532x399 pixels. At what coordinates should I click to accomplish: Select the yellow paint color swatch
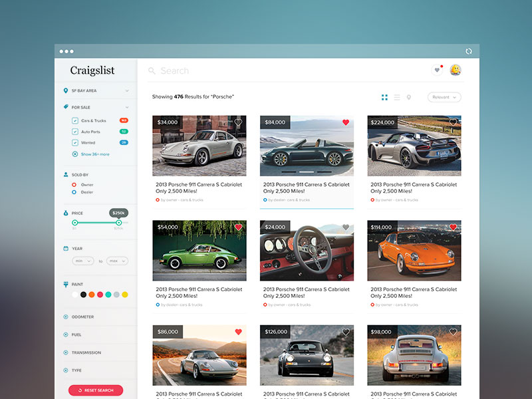pos(124,295)
